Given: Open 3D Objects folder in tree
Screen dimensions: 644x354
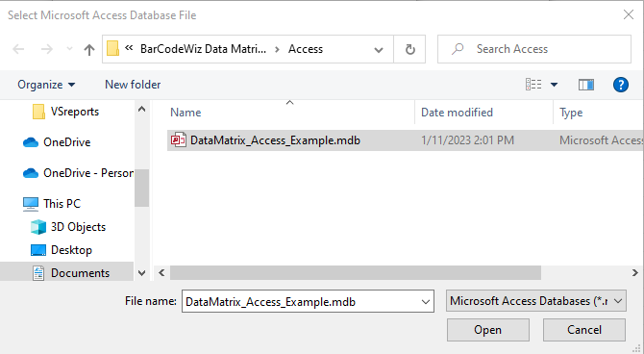Looking at the screenshot, I should 78,227.
